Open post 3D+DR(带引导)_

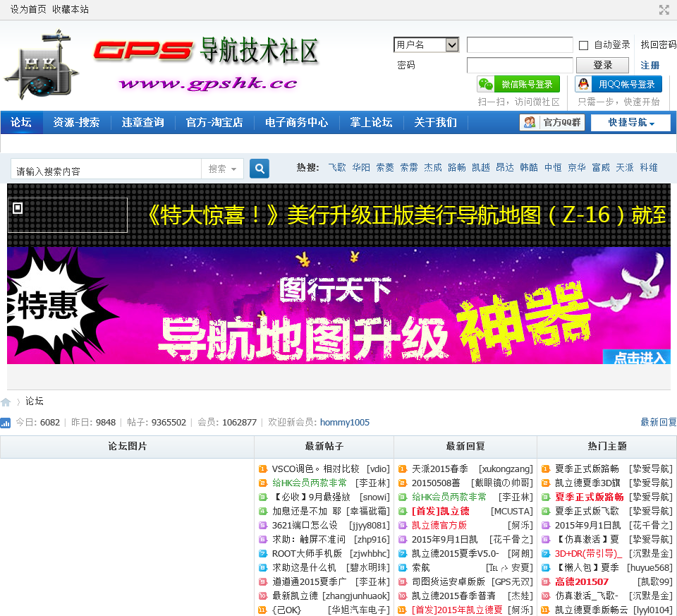pyautogui.click(x=588, y=554)
